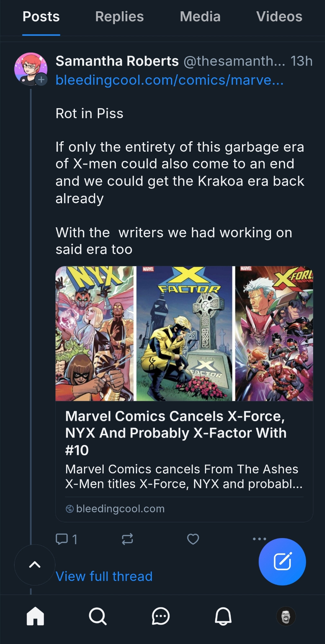This screenshot has height=644, width=325.
Task: Switch to the Replies tab
Action: point(119,17)
